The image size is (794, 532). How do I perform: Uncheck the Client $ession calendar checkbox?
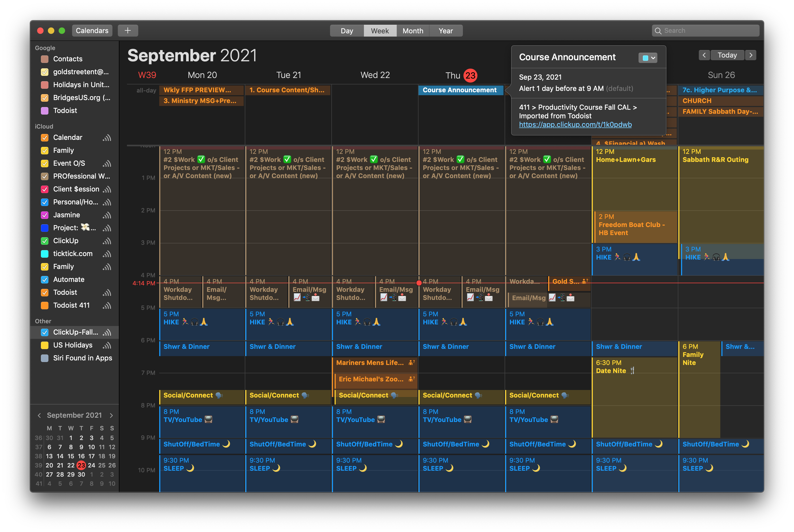44,189
